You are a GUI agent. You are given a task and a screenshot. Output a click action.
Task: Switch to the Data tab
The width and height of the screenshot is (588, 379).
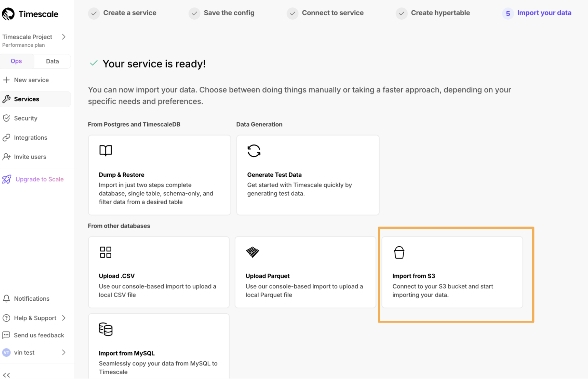point(52,61)
